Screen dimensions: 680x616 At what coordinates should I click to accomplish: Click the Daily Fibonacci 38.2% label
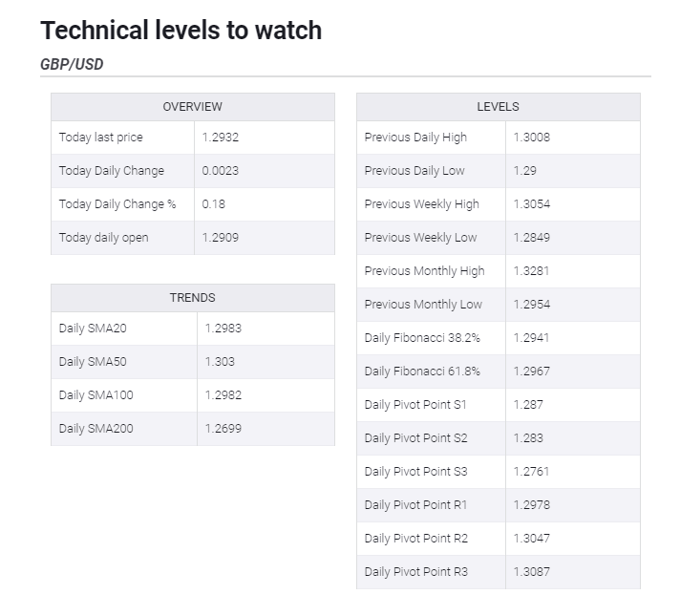pyautogui.click(x=422, y=338)
